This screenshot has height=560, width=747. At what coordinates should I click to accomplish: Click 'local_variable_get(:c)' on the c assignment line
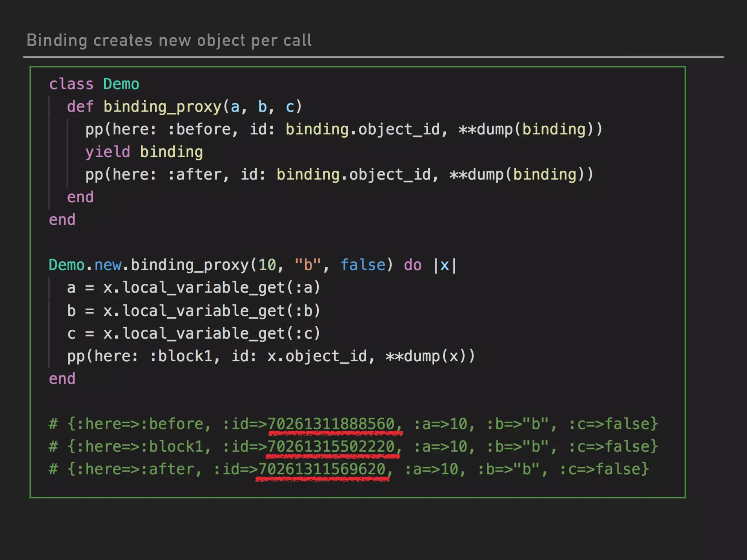click(x=221, y=334)
